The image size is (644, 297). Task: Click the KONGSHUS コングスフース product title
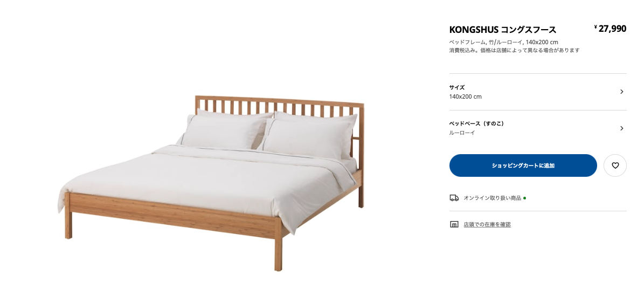(503, 30)
